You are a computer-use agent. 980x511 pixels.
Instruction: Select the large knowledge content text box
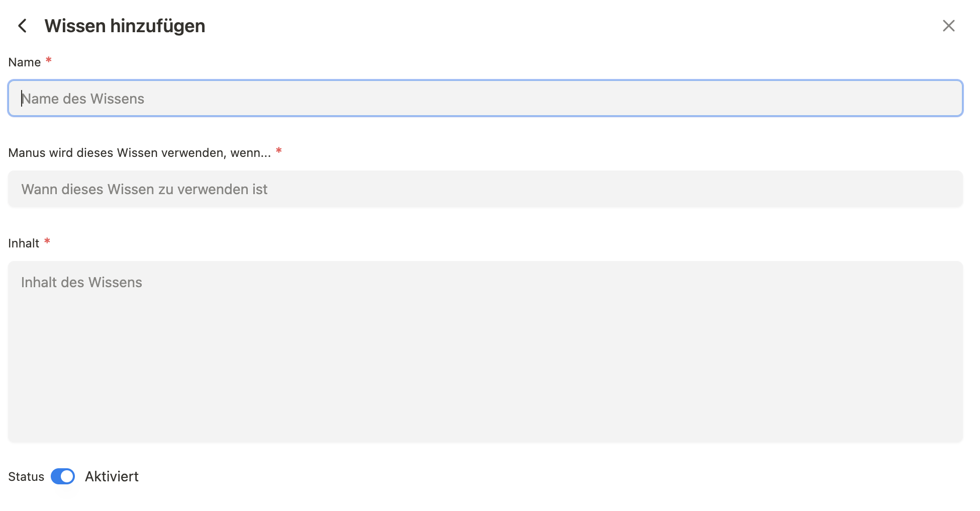[x=485, y=352]
